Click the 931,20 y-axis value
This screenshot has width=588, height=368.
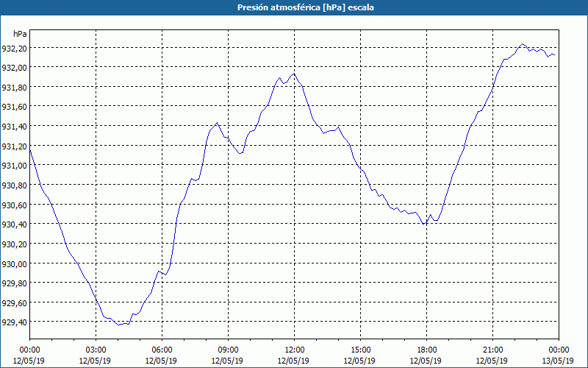pyautogui.click(x=14, y=146)
